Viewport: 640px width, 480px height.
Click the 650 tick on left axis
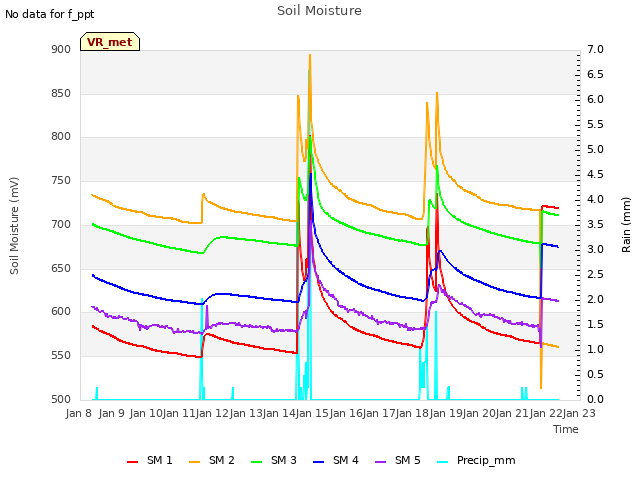click(61, 269)
